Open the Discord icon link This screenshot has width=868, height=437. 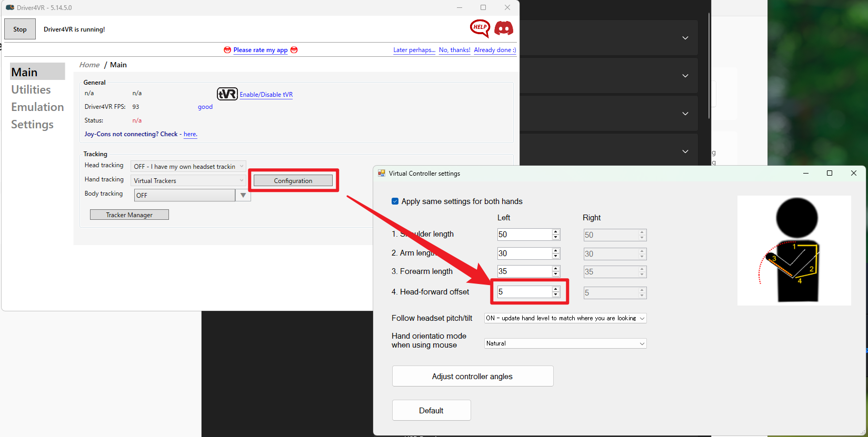coord(504,28)
